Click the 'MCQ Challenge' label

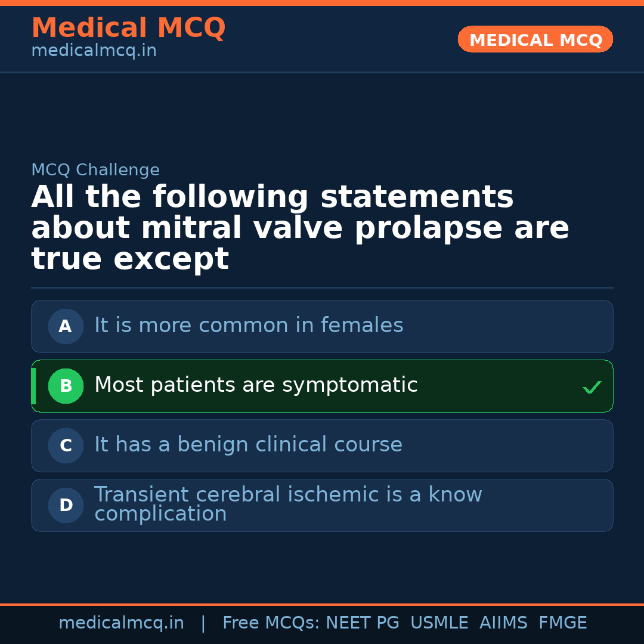click(95, 170)
